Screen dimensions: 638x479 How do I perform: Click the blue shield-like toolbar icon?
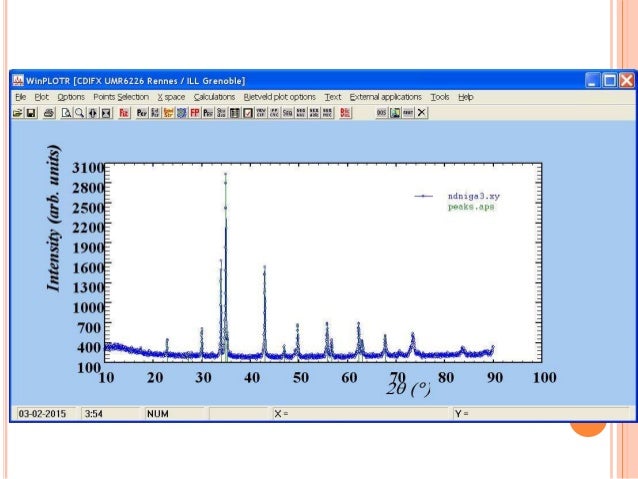click(x=181, y=113)
